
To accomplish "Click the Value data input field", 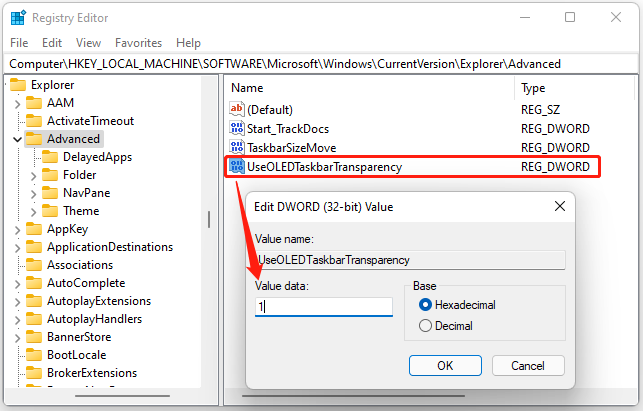I will click(324, 307).
